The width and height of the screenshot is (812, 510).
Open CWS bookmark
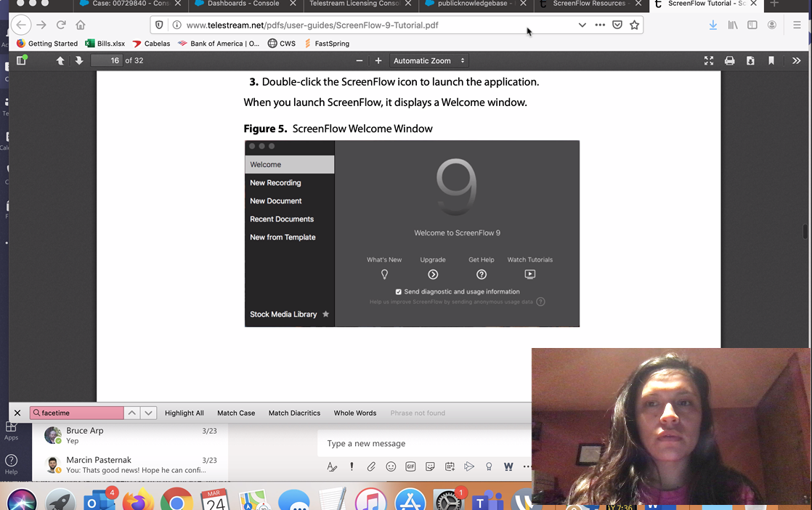tap(282, 44)
